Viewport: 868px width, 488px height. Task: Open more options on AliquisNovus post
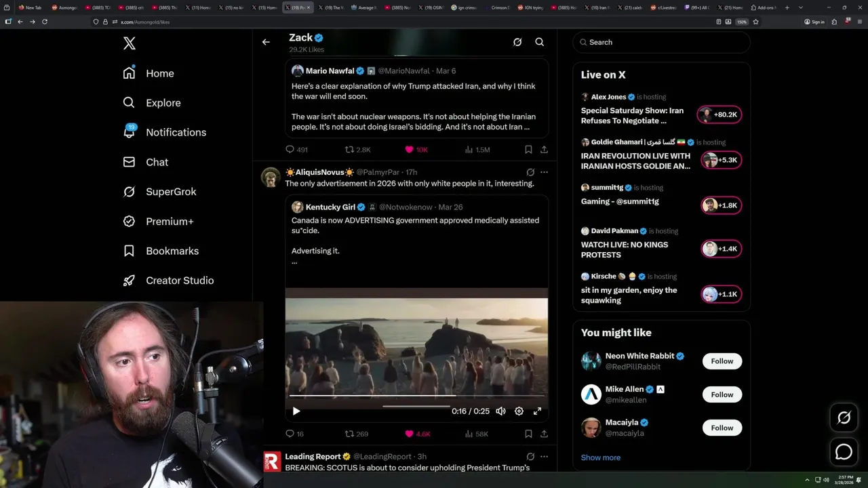(544, 172)
